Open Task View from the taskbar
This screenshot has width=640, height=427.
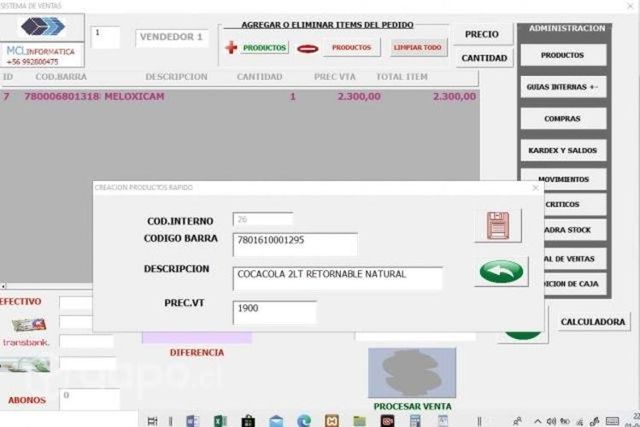[x=152, y=421]
